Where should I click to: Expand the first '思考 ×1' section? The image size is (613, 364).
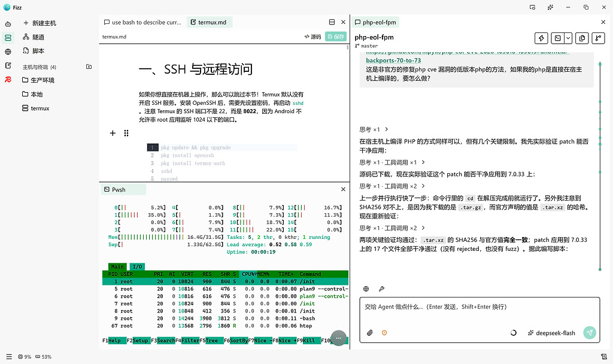click(x=374, y=129)
